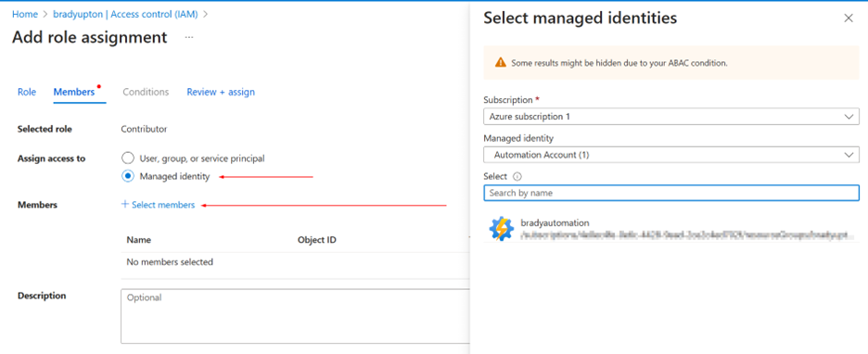Switch to the Role tab
The width and height of the screenshot is (868, 354).
coord(27,92)
